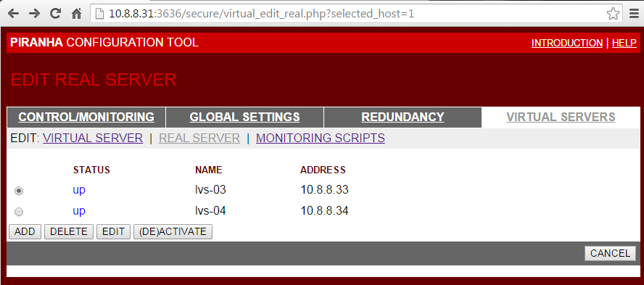Viewport: 644px width, 285px height.
Task: Click the (DE)ACTIVATE button
Action: tap(173, 231)
